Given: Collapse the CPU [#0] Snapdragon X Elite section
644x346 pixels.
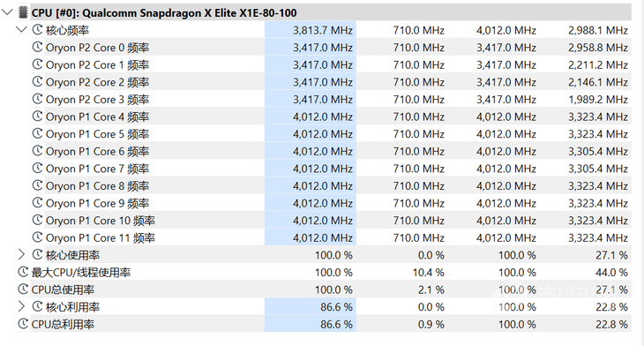Looking at the screenshot, I should (7, 12).
